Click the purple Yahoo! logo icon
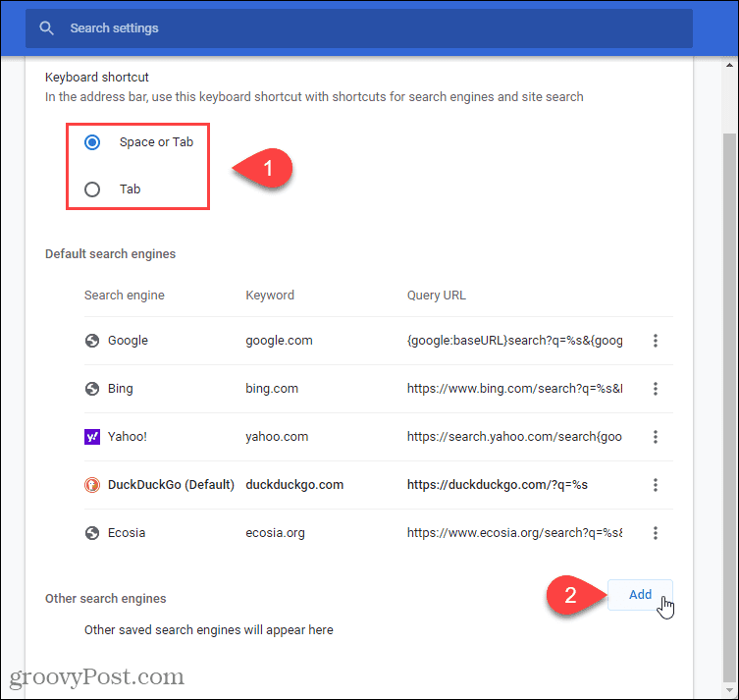739x700 pixels. 92,437
